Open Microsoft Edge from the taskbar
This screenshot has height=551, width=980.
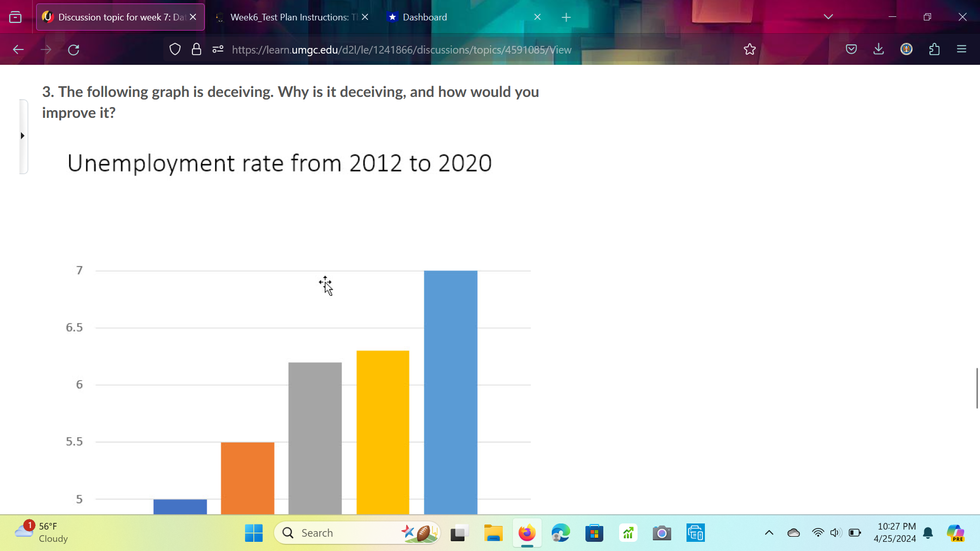click(560, 533)
